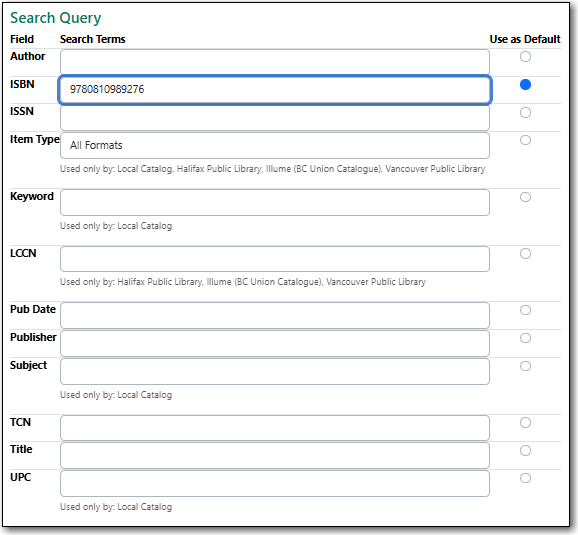Pick Pub Date as default field

[525, 310]
